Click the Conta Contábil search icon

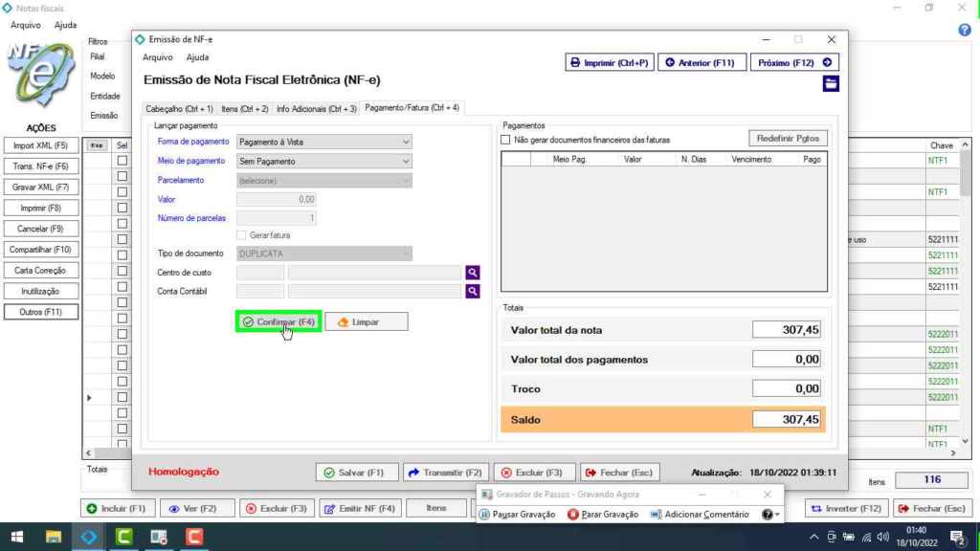(x=472, y=291)
